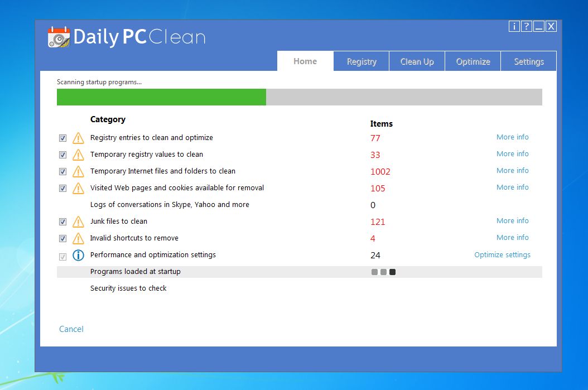The image size is (588, 390).
Task: Click the Daily PC Clean calendar logo
Action: pos(59,37)
